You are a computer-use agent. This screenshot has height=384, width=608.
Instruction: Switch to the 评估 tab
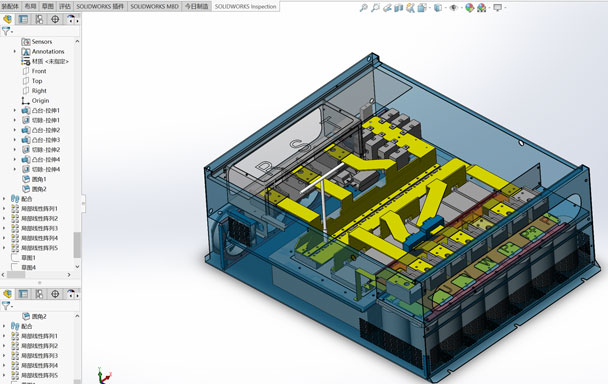point(65,6)
